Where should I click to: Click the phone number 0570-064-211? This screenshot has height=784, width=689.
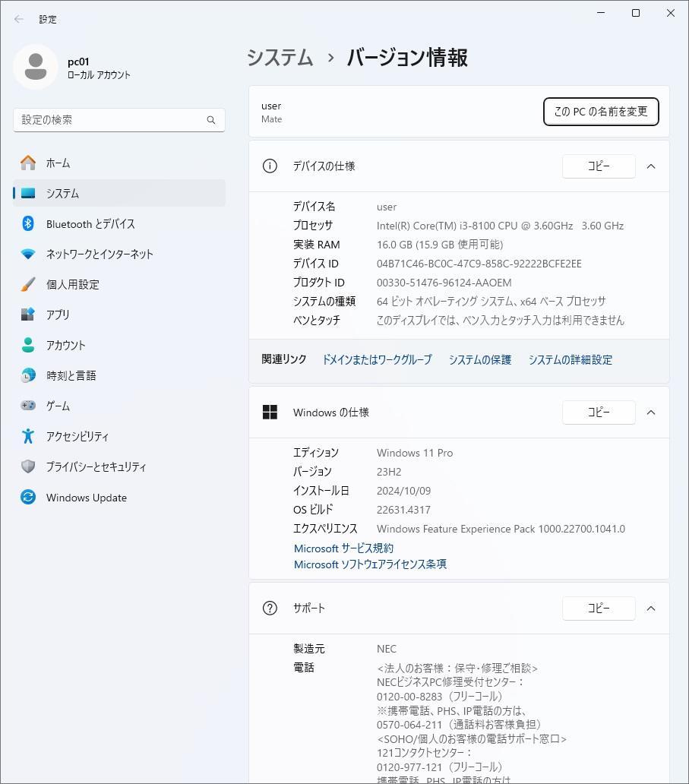[409, 725]
